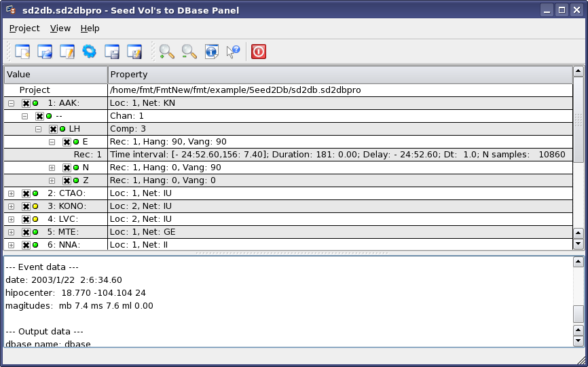Viewport: 588px width, 367px height.
Task: Click the 'date: 2003/1/22 2:6:34.60' log line
Action: tap(64, 280)
